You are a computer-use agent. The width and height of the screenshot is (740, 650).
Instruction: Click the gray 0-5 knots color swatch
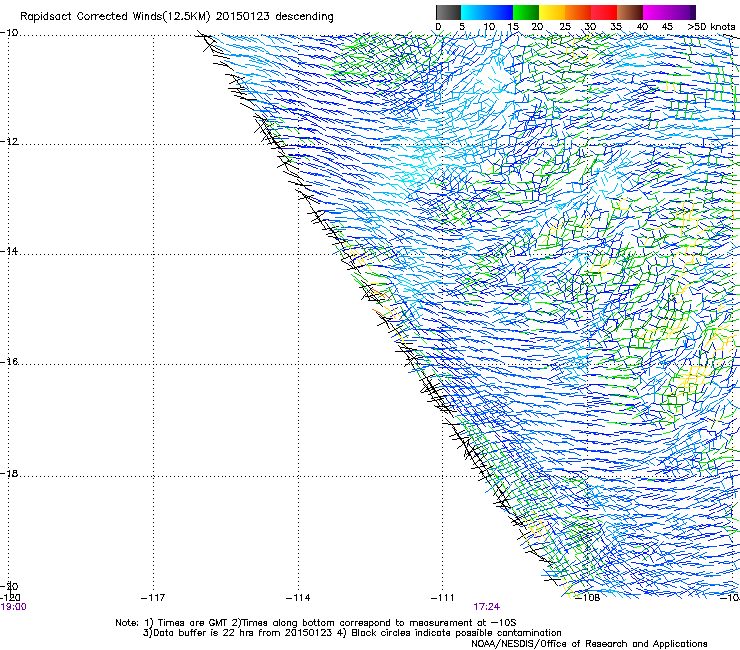click(x=448, y=12)
